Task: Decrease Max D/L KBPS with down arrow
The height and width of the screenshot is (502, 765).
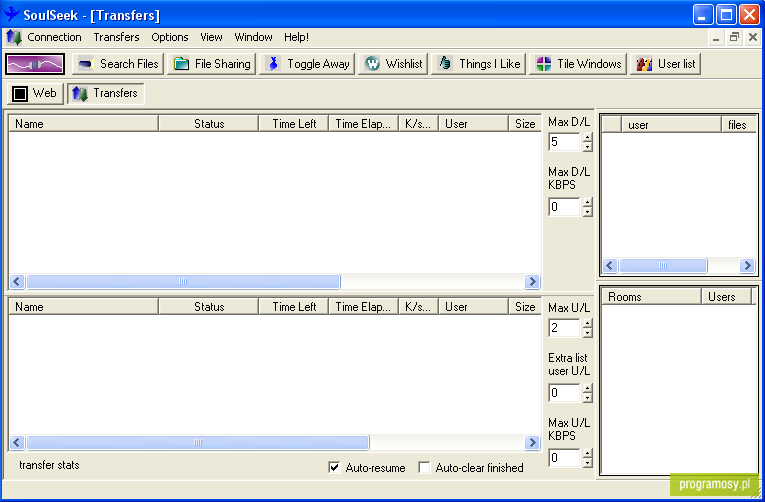Action: tap(587, 212)
